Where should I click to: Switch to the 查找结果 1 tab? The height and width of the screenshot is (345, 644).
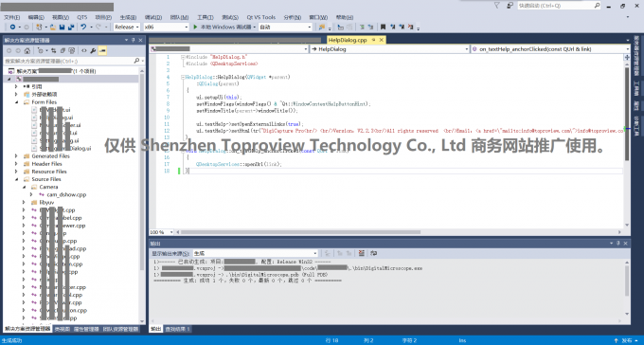[x=177, y=329]
